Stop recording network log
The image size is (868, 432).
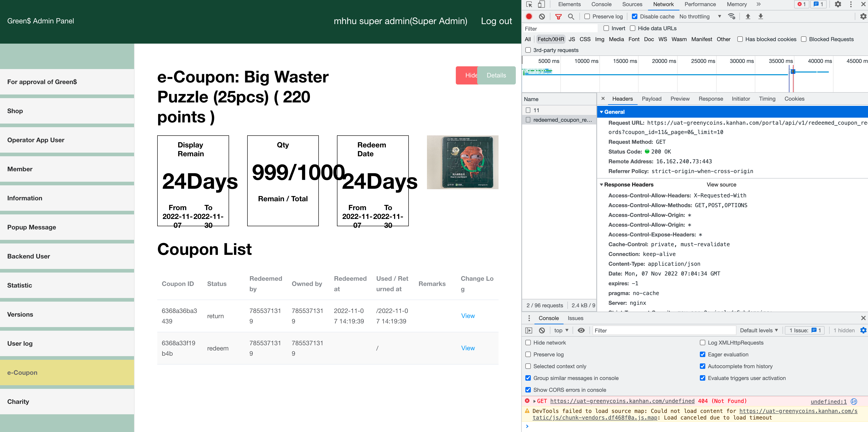[x=529, y=17]
